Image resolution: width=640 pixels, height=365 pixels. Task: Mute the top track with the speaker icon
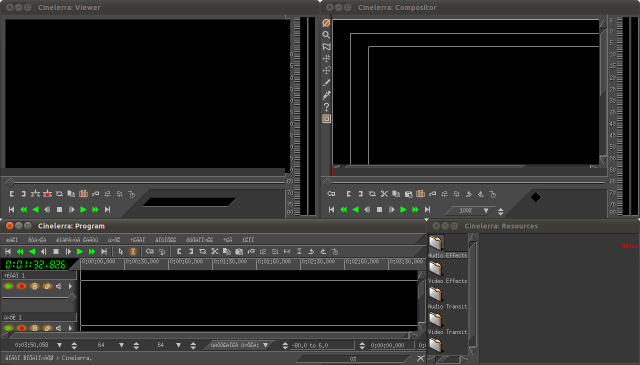58,286
